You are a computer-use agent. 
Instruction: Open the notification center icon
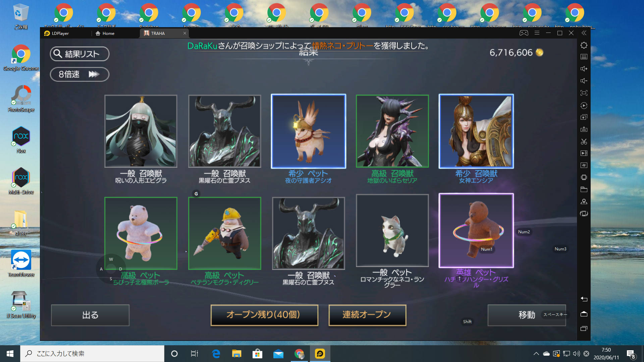pyautogui.click(x=631, y=354)
